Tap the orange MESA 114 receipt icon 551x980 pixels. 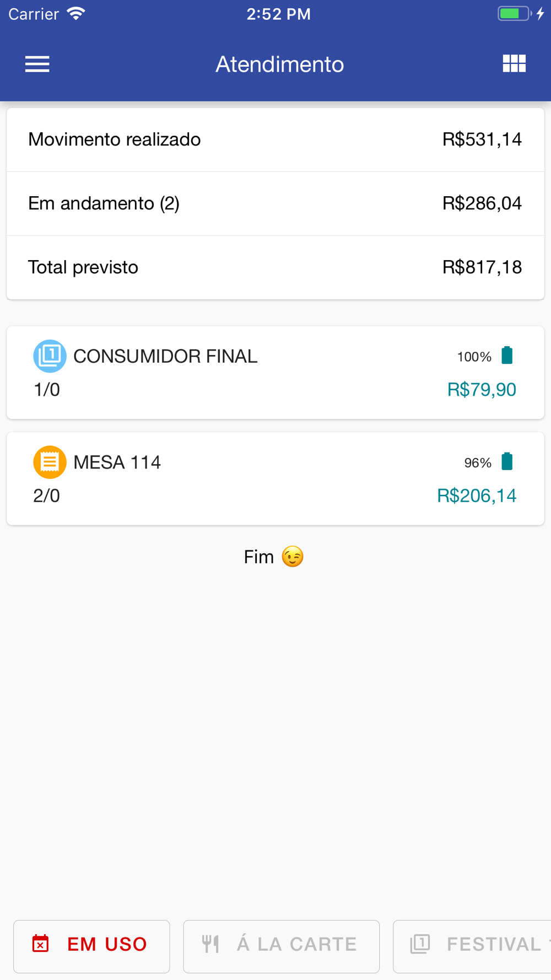click(50, 462)
